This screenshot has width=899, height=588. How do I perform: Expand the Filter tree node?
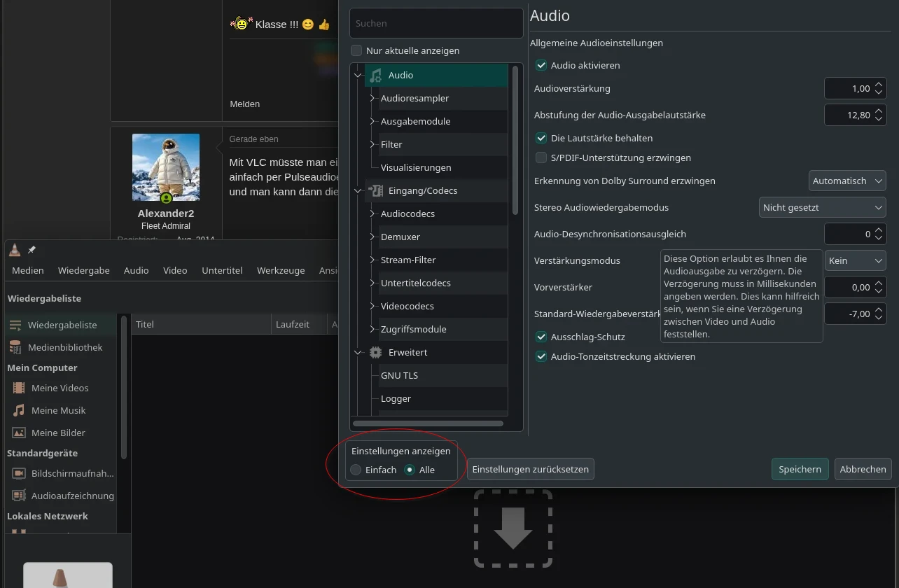(373, 144)
